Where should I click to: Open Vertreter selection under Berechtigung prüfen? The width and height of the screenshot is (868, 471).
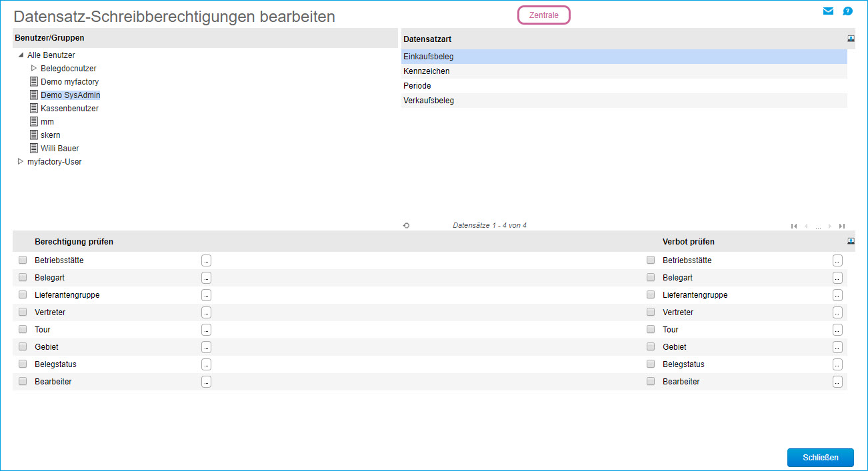206,312
